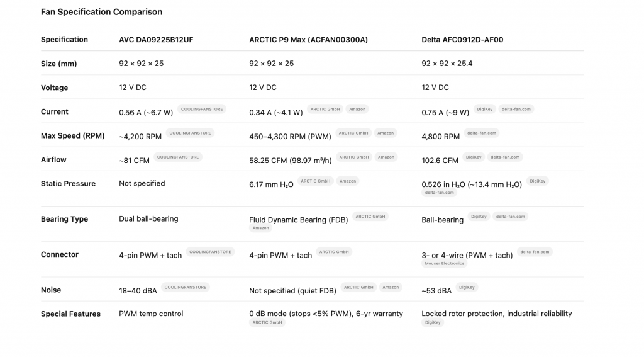Open the DigiKey source beside 0.75 A
The height and width of the screenshot is (357, 644).
click(x=484, y=109)
